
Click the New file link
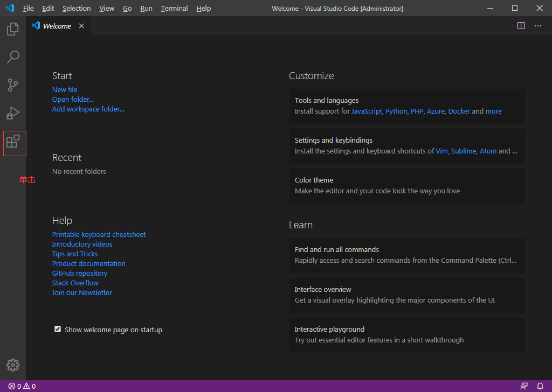[x=65, y=90]
